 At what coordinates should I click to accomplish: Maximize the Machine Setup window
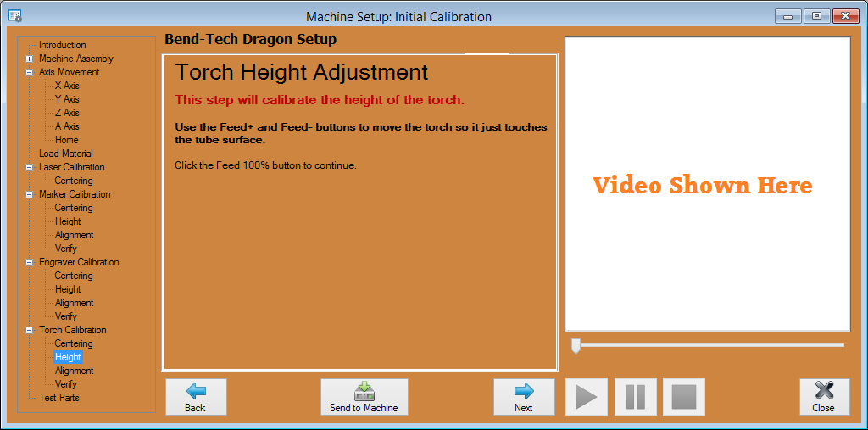click(816, 16)
